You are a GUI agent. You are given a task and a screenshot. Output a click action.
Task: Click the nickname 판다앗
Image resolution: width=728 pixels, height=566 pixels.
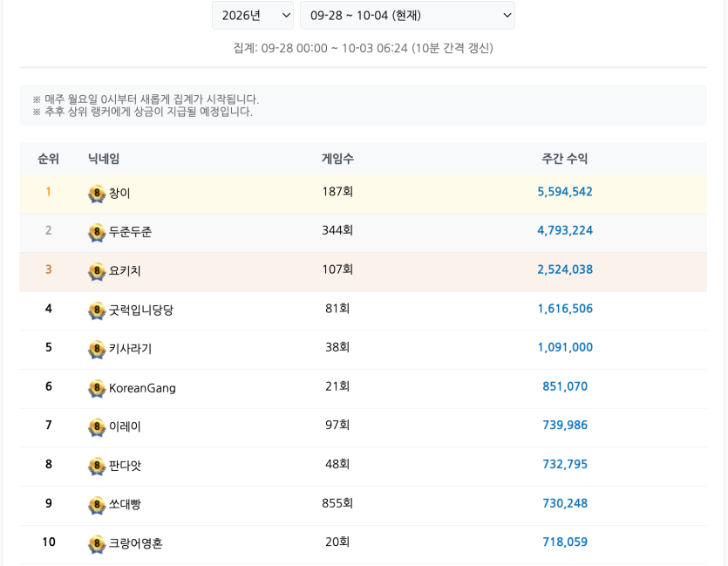pos(125,465)
